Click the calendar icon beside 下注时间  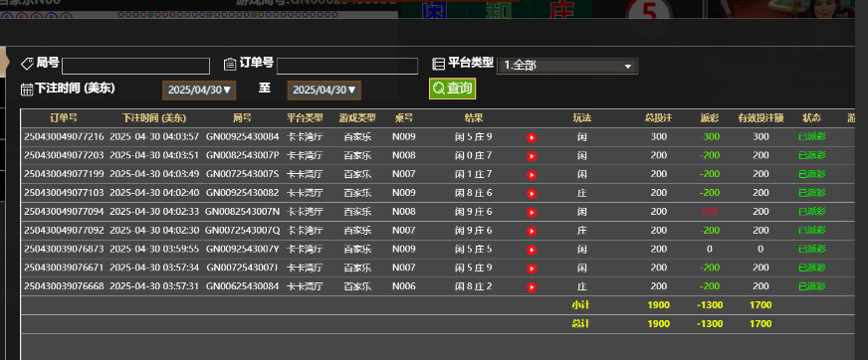pyautogui.click(x=27, y=90)
